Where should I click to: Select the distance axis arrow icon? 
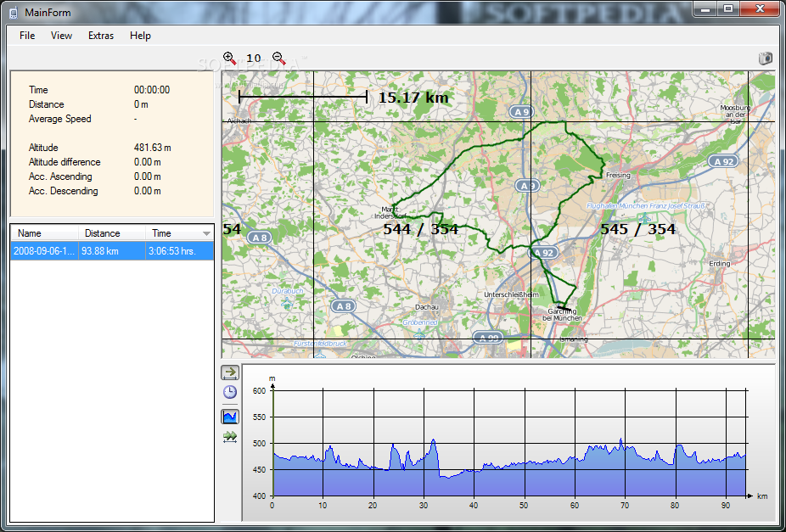tap(230, 372)
